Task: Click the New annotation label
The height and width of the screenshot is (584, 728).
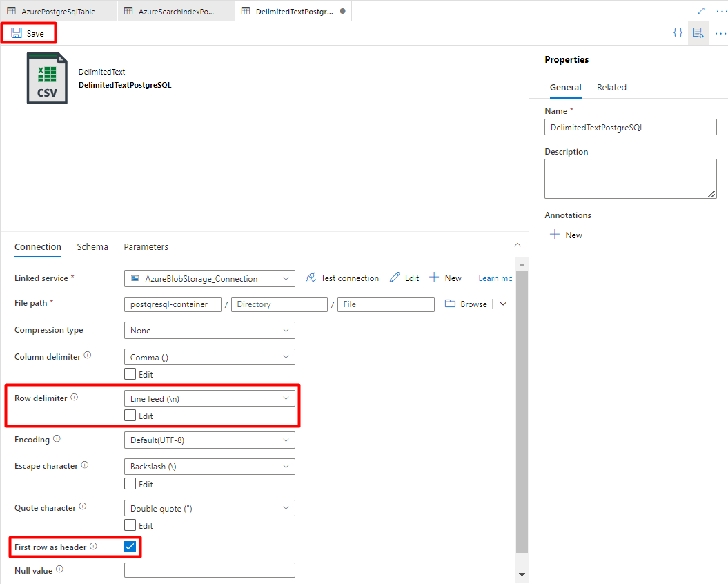Action: [x=573, y=235]
